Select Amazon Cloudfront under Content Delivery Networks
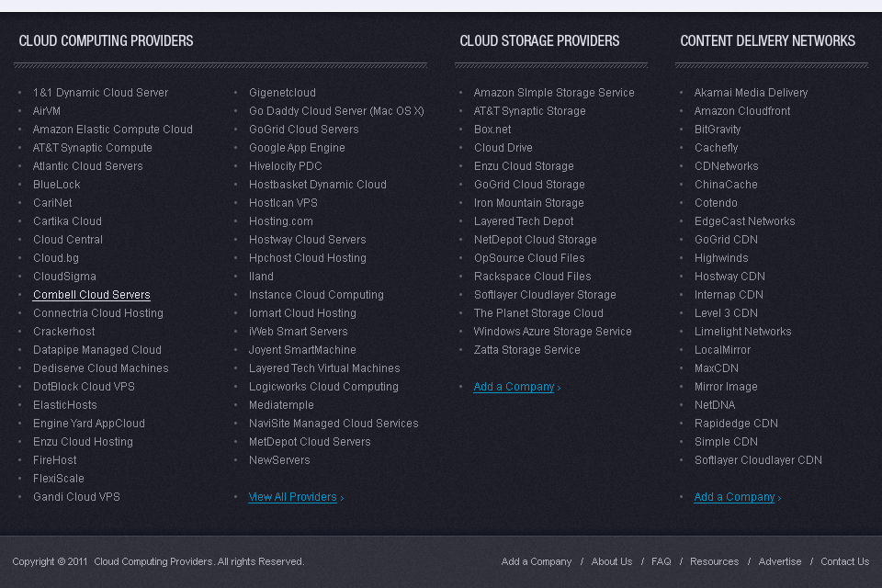The height and width of the screenshot is (588, 882). point(741,110)
